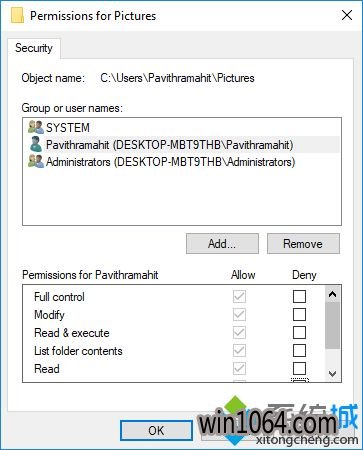Image resolution: width=363 pixels, height=450 pixels.
Task: Click the Pavithramahit user icon
Action: point(36,144)
